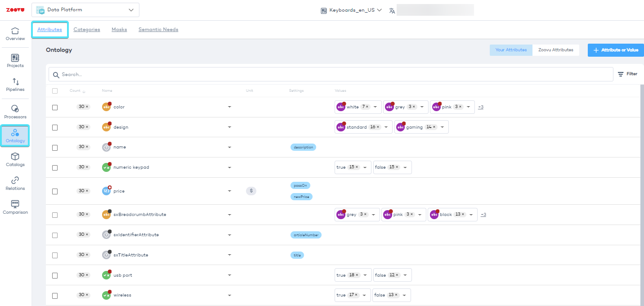Open the Comparison sidebar item
The height and width of the screenshot is (306, 644).
15,207
